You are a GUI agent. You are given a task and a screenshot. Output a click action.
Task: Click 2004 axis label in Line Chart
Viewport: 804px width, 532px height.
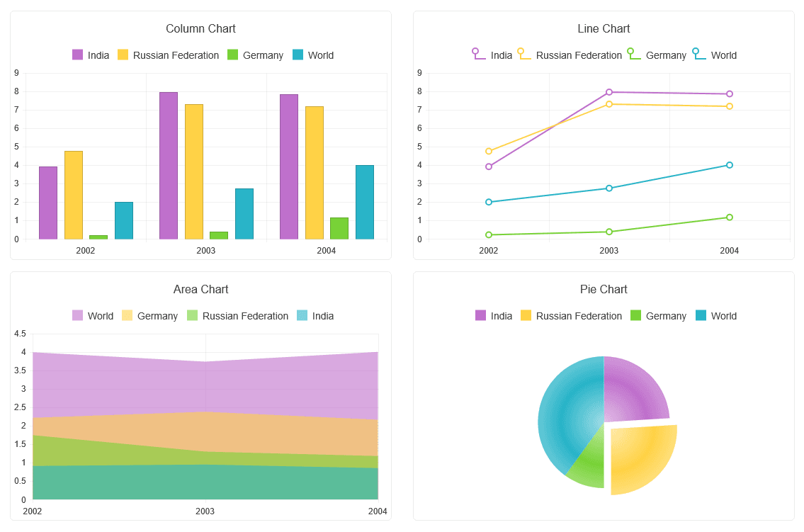pos(729,251)
